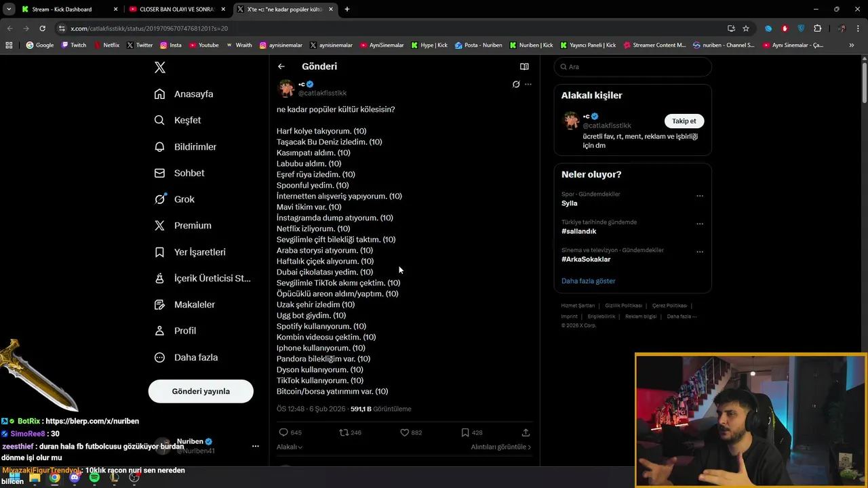Open the Twitch bookmark

pyautogui.click(x=74, y=45)
